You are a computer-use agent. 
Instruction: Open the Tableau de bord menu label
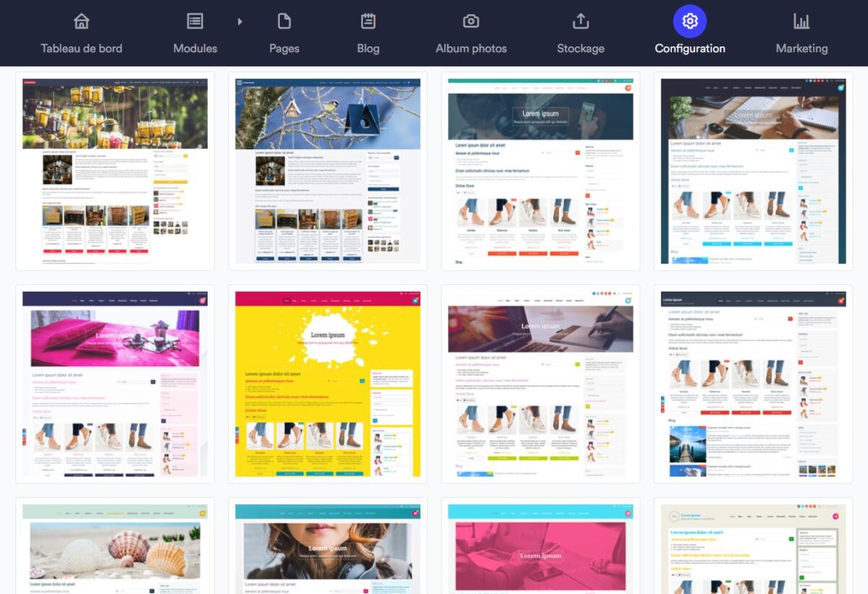82,48
